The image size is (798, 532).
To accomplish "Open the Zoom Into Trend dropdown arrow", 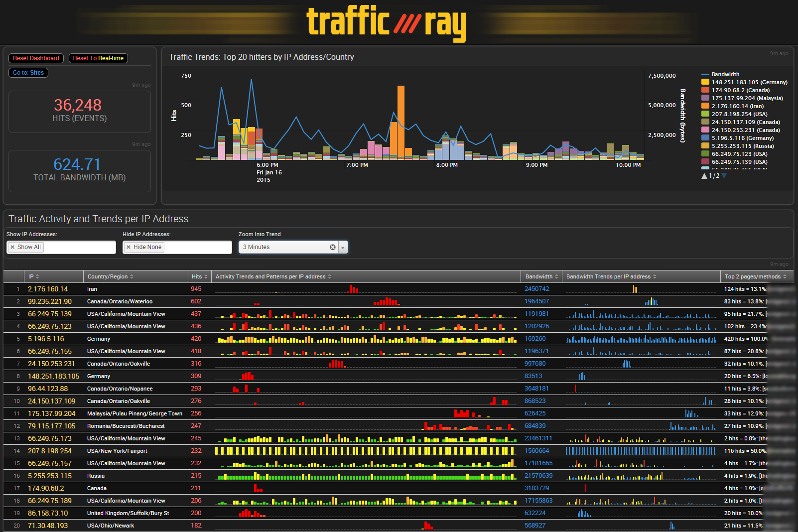I will point(343,248).
